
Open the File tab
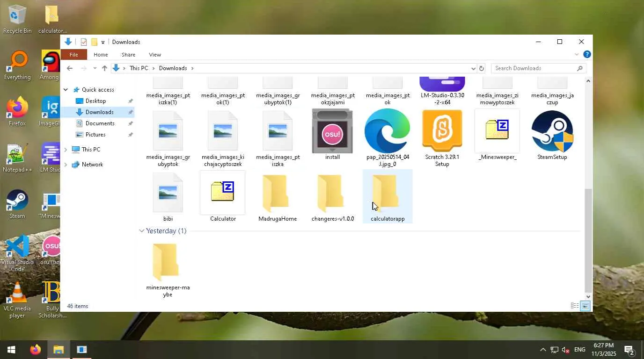(x=73, y=55)
